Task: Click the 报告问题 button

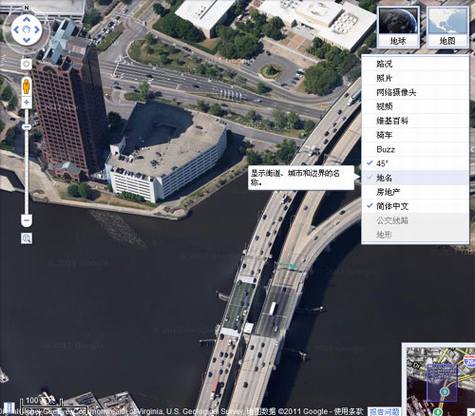Action: point(383,412)
